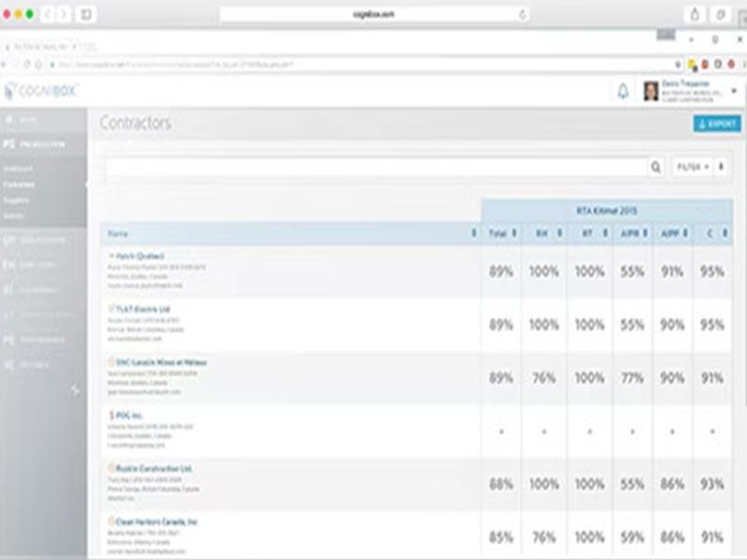
Task: Open the FILTER dropdown
Action: point(693,167)
